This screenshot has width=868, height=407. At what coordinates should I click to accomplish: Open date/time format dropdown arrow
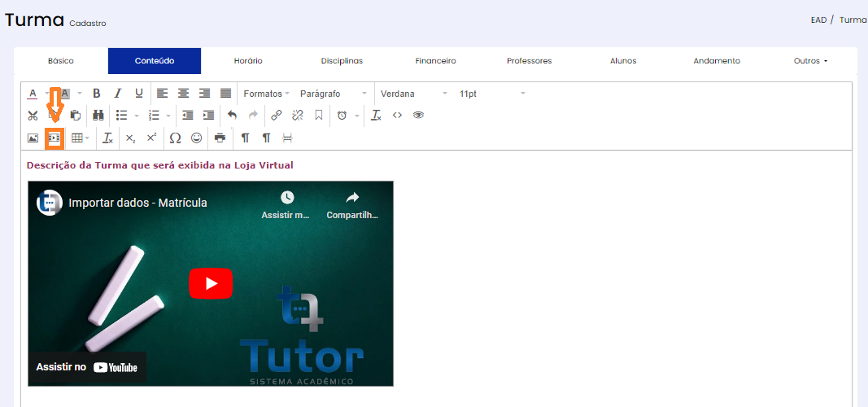357,116
